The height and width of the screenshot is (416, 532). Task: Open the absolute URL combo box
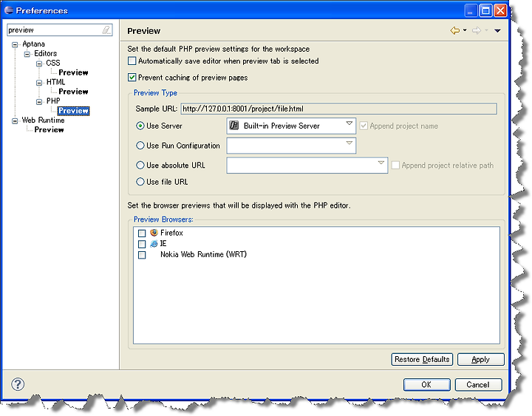tap(307, 166)
